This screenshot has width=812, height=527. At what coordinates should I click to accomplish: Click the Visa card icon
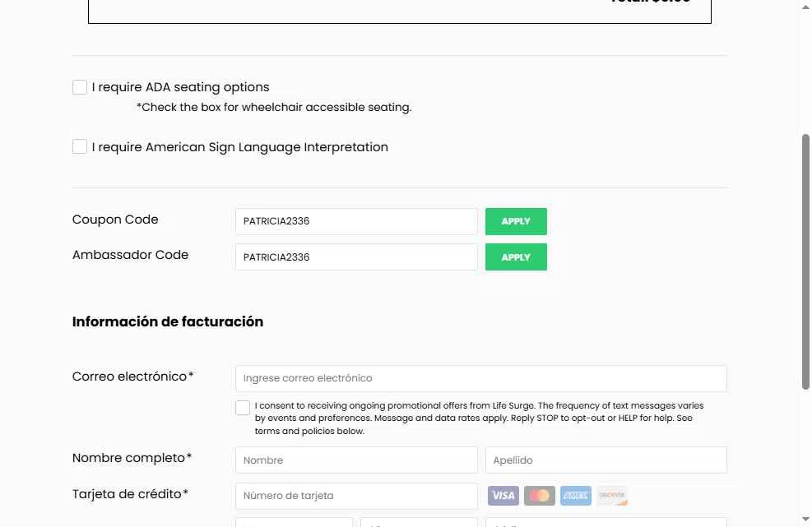point(503,496)
